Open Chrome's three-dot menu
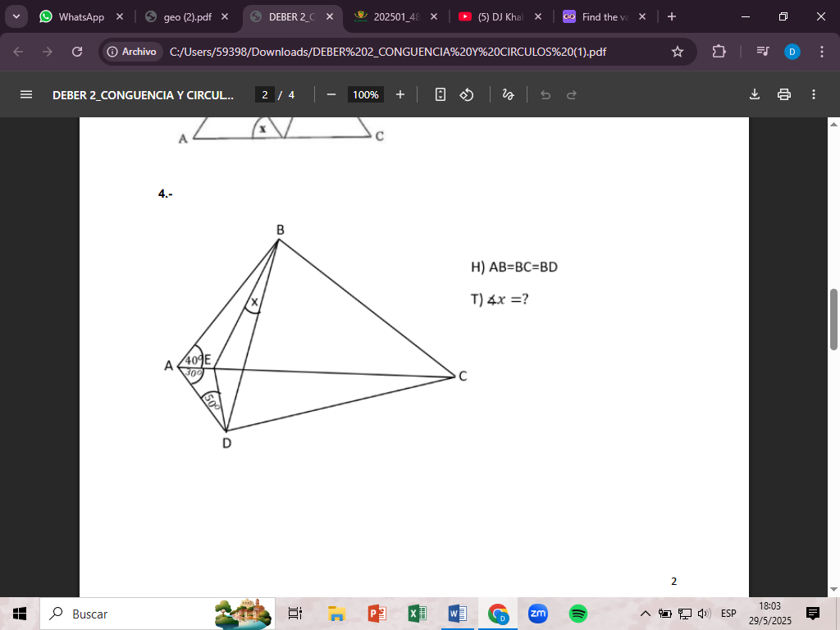 pyautogui.click(x=822, y=51)
